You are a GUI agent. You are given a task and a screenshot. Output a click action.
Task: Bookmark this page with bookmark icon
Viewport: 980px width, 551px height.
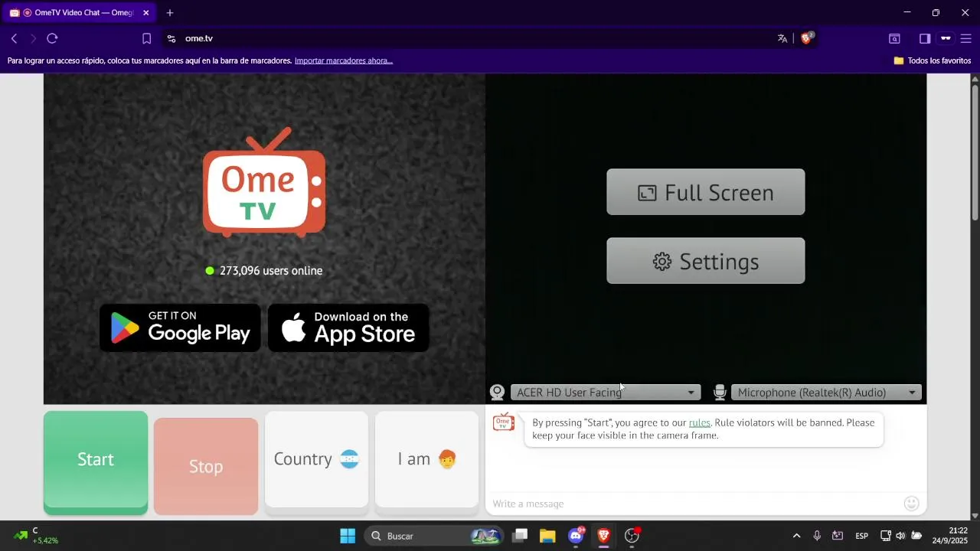[147, 38]
